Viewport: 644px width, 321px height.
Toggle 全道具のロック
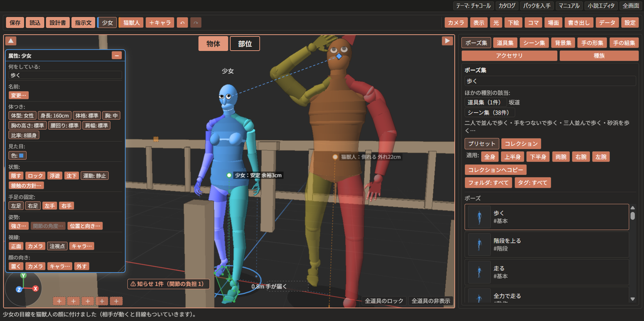tap(384, 301)
